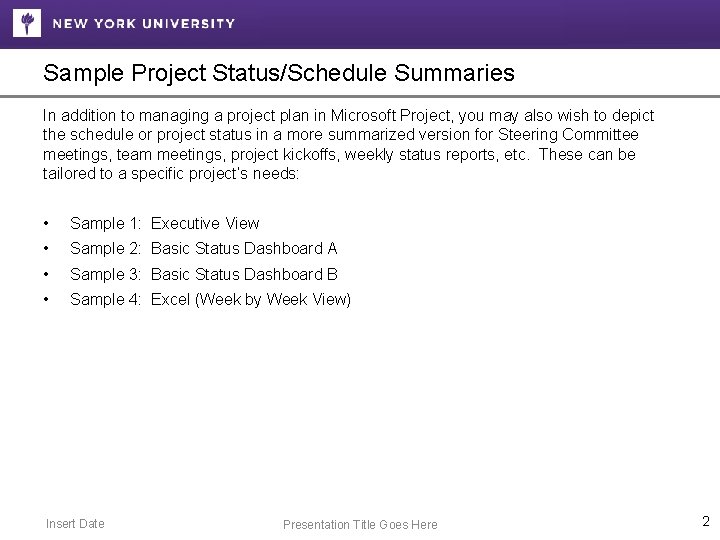
Task: Click the bullet before Sample 2
Action: point(47,249)
